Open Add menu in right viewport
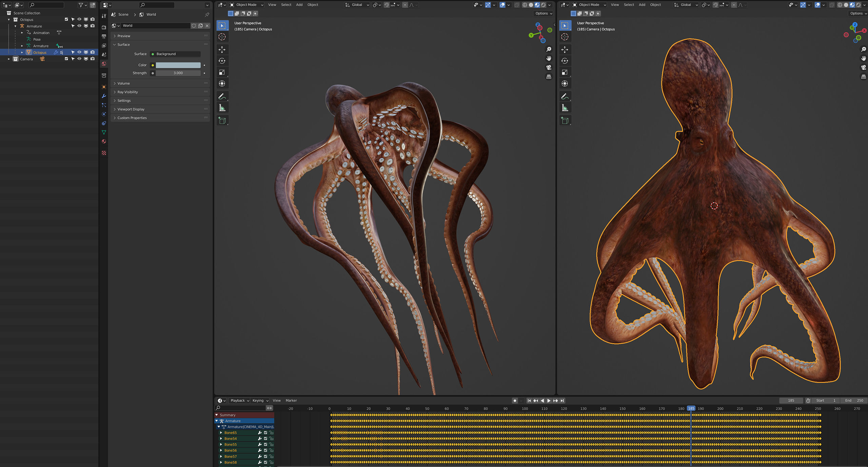Image resolution: width=868 pixels, height=467 pixels. (x=642, y=5)
